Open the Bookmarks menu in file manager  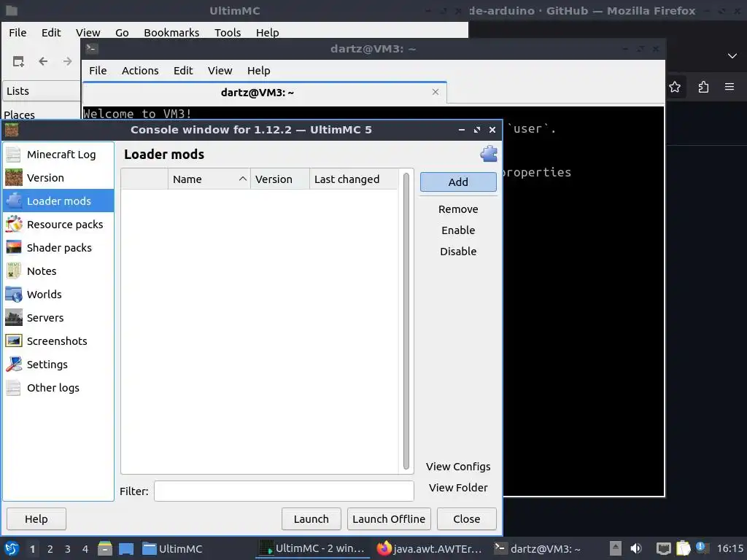point(171,33)
